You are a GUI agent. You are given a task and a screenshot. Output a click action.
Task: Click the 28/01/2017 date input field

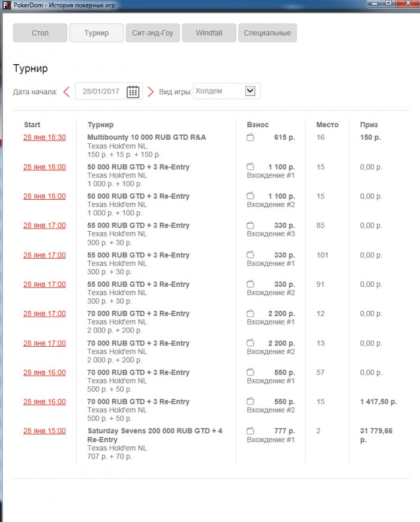(x=101, y=92)
